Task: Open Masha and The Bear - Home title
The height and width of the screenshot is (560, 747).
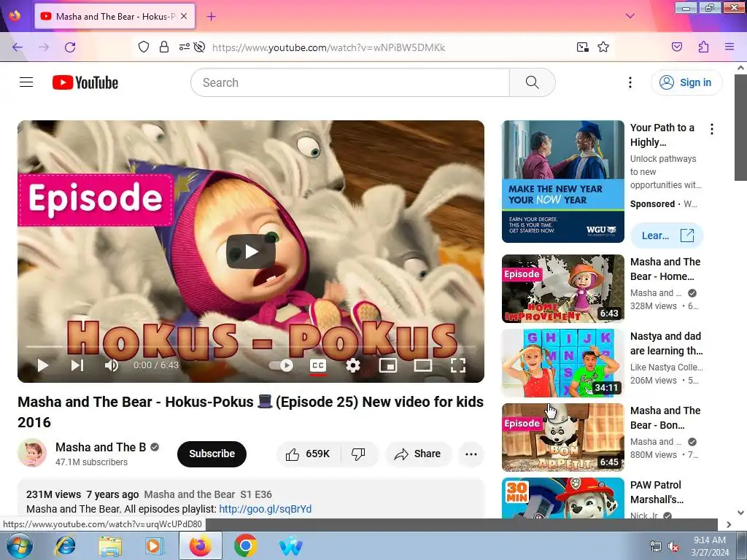Action: point(665,269)
